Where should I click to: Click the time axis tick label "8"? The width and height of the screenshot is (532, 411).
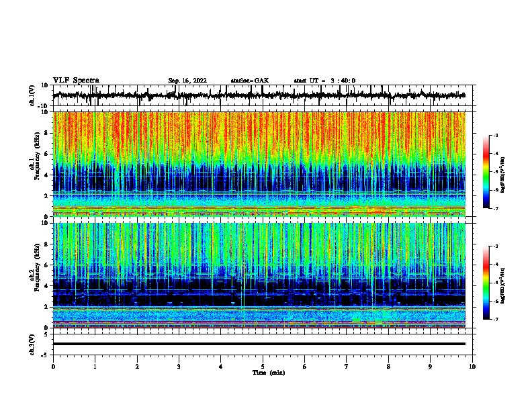point(388,367)
